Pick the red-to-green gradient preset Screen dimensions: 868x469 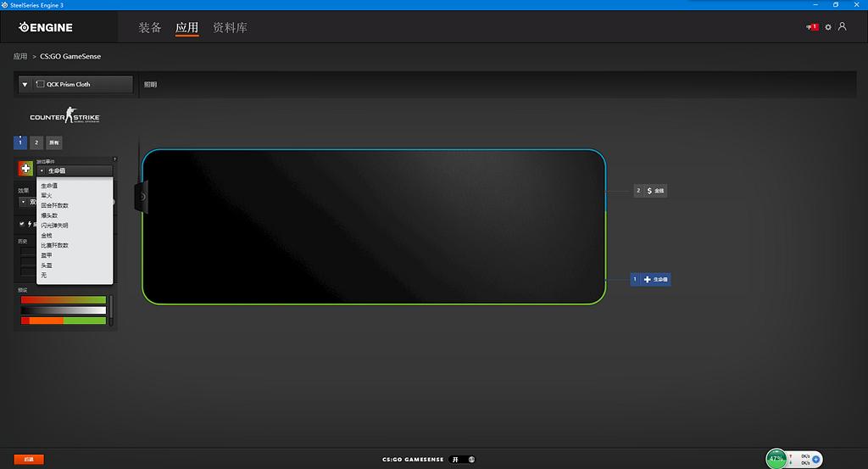tap(63, 299)
